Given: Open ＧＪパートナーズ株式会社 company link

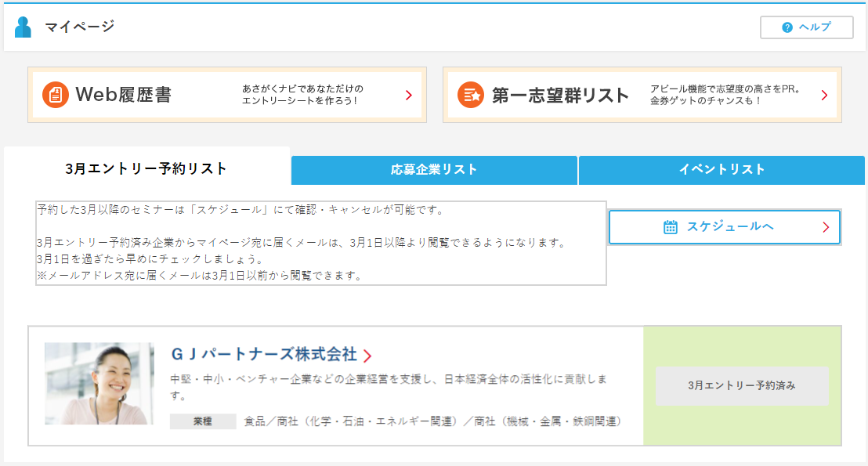Looking at the screenshot, I should point(264,354).
